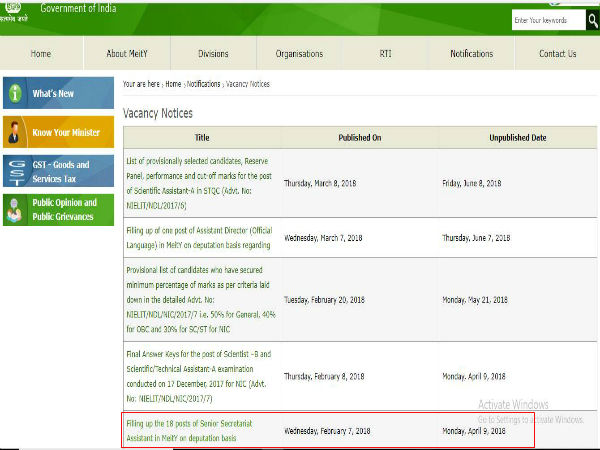The width and height of the screenshot is (600, 450).
Task: Open the Notifications menu
Action: pos(471,54)
